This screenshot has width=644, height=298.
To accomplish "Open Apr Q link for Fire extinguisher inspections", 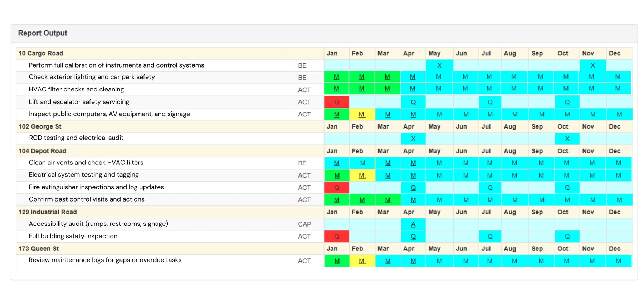I will [413, 188].
